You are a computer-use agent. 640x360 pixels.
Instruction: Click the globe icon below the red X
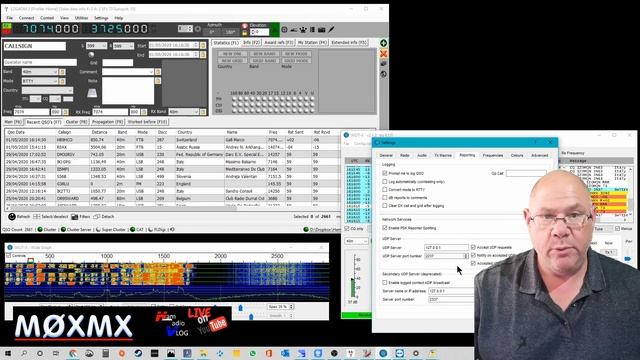(384, 74)
